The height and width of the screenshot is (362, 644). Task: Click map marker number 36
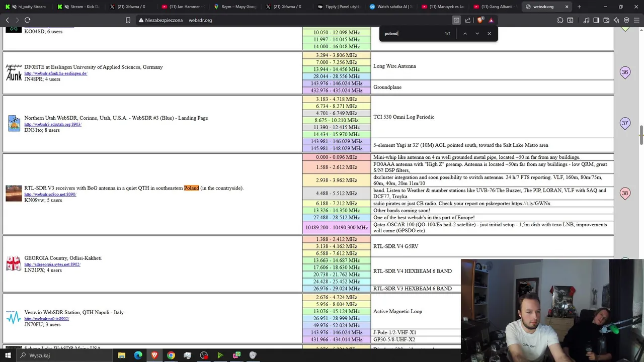tap(625, 72)
